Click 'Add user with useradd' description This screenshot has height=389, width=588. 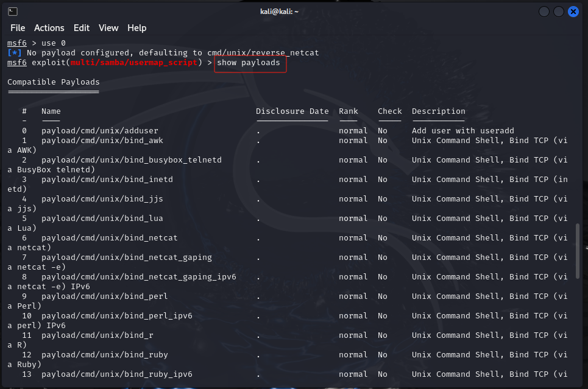click(x=462, y=131)
